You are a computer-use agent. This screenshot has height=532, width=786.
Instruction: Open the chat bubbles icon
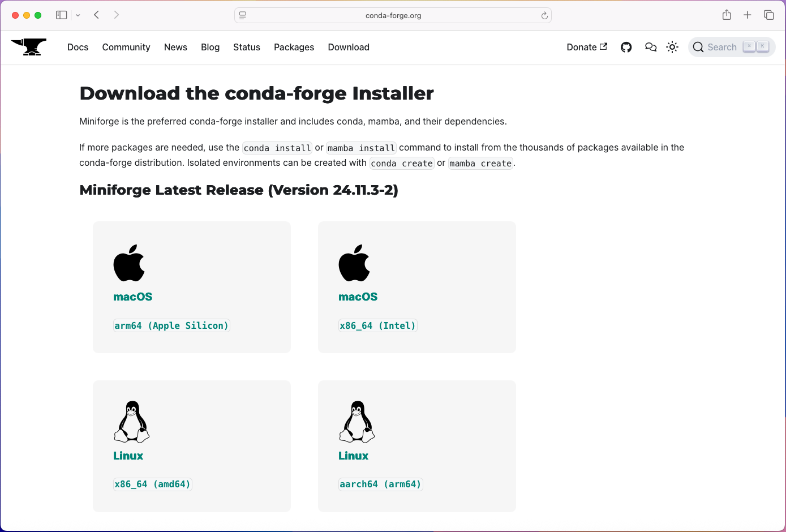point(651,48)
